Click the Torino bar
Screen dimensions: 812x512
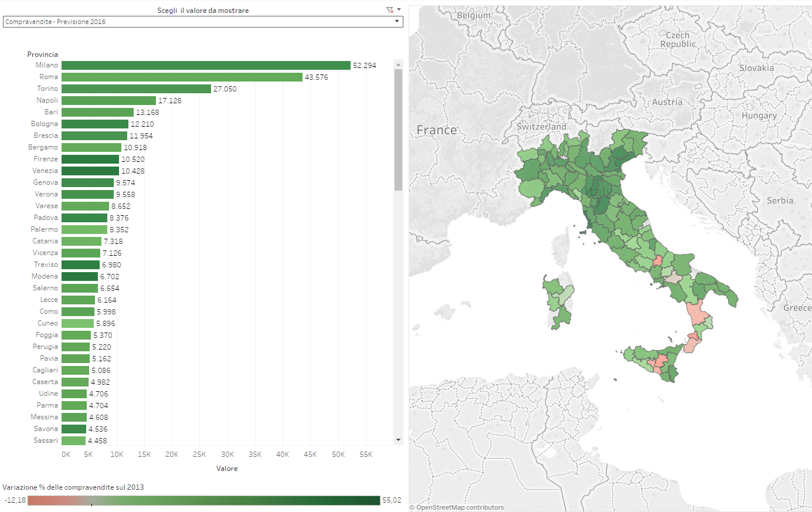(x=136, y=89)
